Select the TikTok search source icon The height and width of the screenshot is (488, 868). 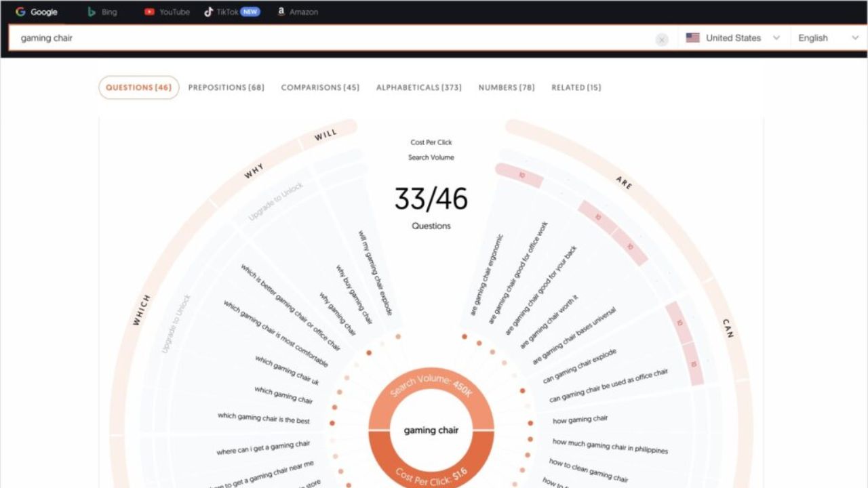pyautogui.click(x=208, y=12)
